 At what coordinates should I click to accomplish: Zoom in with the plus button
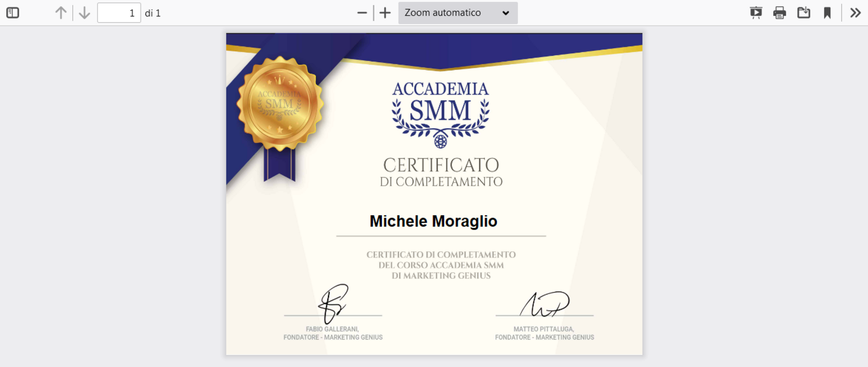tap(385, 13)
